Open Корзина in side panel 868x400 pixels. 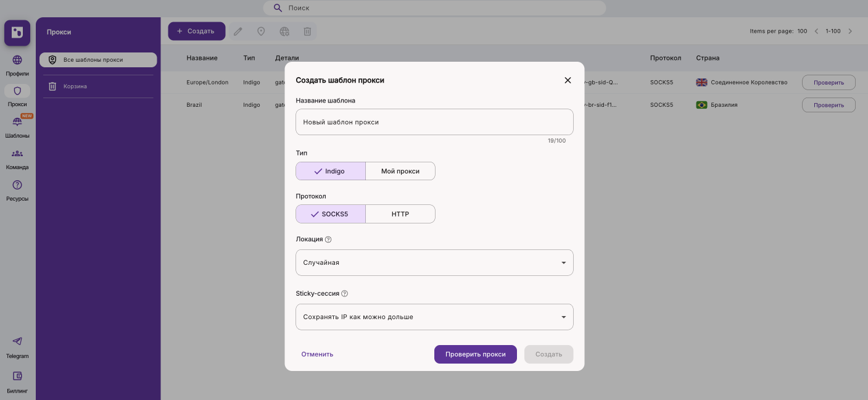point(98,86)
